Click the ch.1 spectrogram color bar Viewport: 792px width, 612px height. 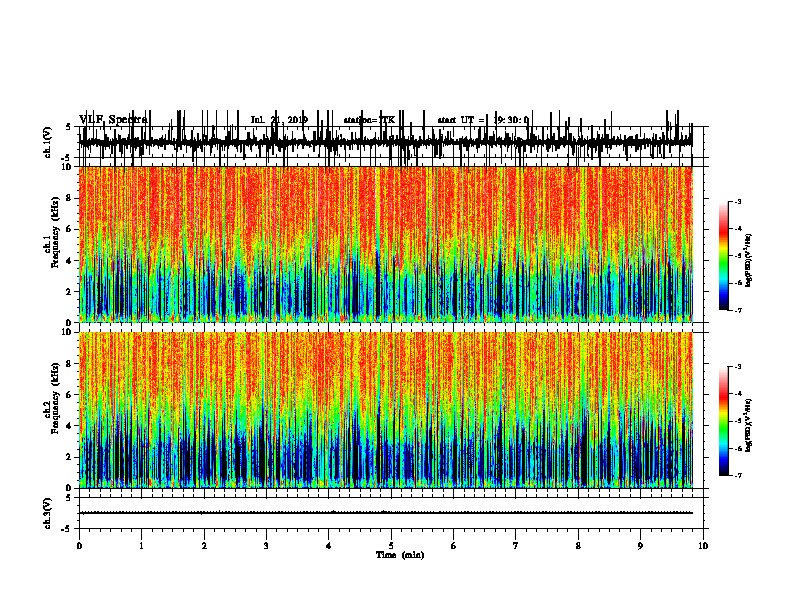pos(724,256)
